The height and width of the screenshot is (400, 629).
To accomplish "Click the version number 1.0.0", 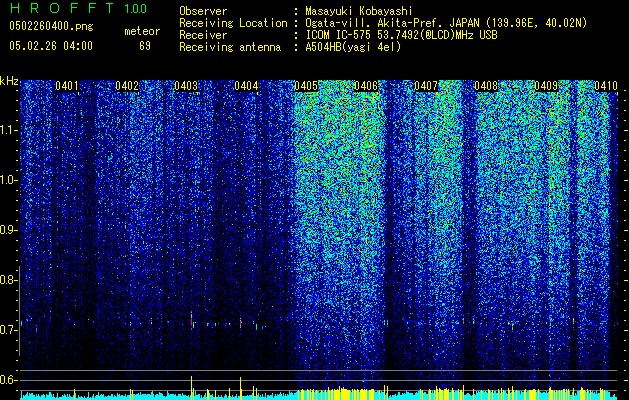I will 135,8.
